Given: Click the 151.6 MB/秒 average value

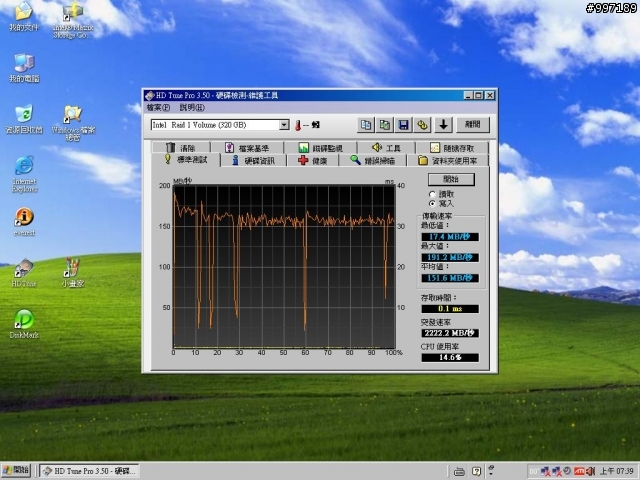Looking at the screenshot, I should coord(450,278).
